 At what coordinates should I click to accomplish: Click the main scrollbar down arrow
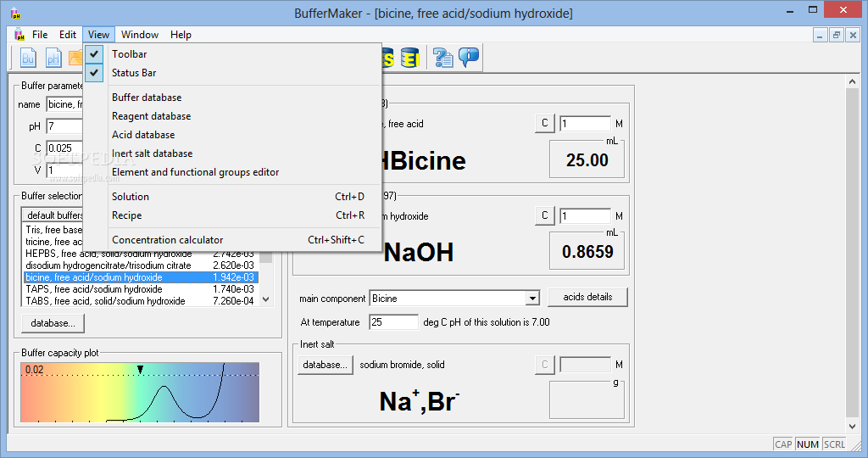pos(852,427)
